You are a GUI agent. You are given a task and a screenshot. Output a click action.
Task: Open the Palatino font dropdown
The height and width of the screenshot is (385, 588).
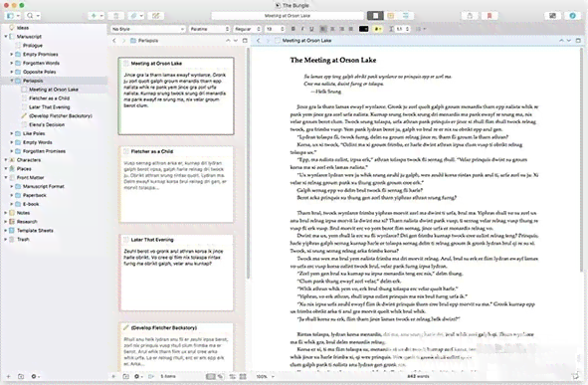click(209, 29)
